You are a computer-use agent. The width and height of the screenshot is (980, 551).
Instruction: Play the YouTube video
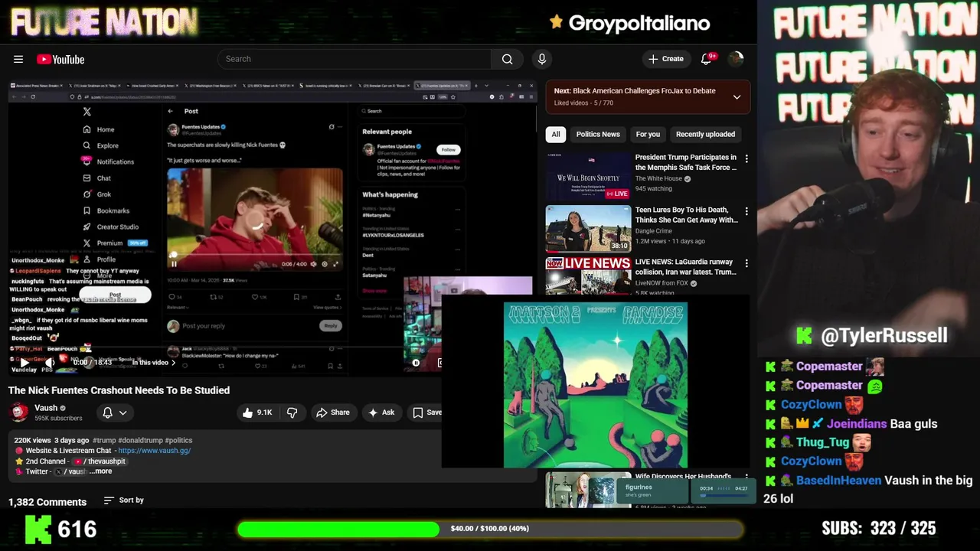[x=24, y=362]
